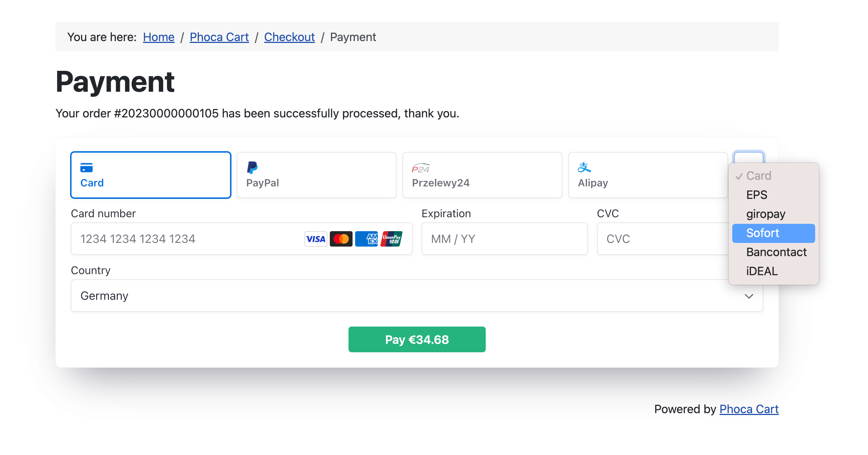Switch payment method to Przelewy24
This screenshot has height=455, width=868.
482,175
